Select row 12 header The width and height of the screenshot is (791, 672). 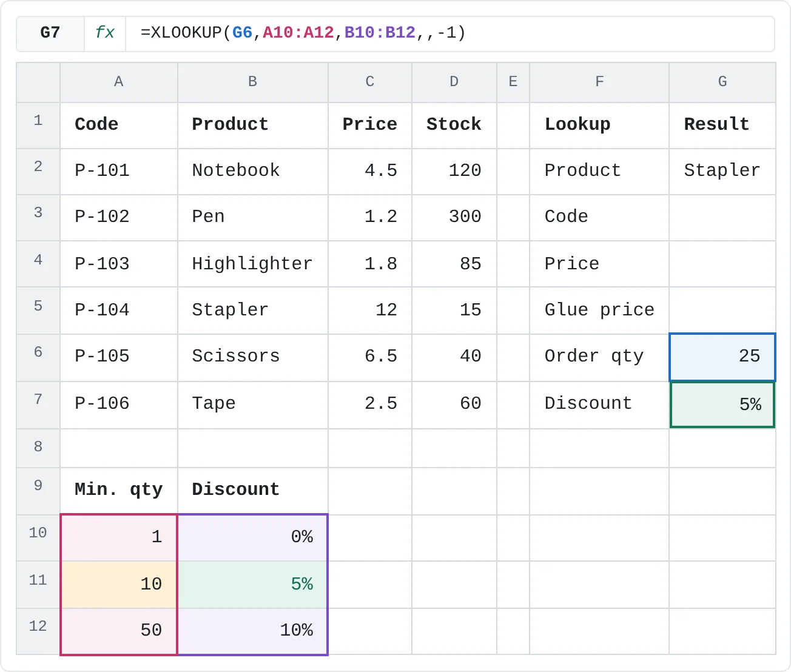coord(38,631)
